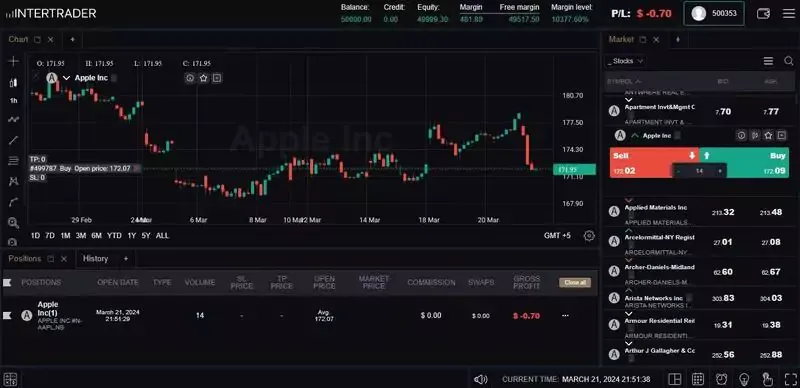Set chart range to ALL
The image size is (800, 388).
coord(162,236)
